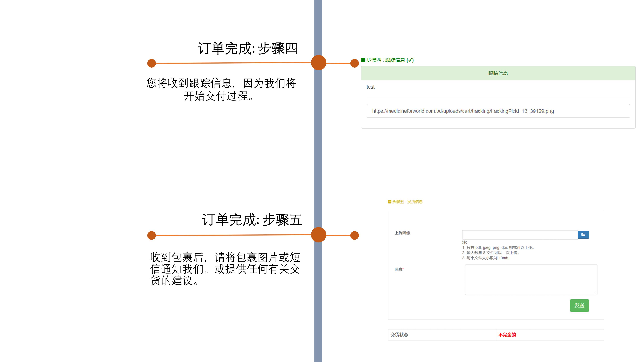Click the folder browse icon for 上传图像

click(583, 235)
